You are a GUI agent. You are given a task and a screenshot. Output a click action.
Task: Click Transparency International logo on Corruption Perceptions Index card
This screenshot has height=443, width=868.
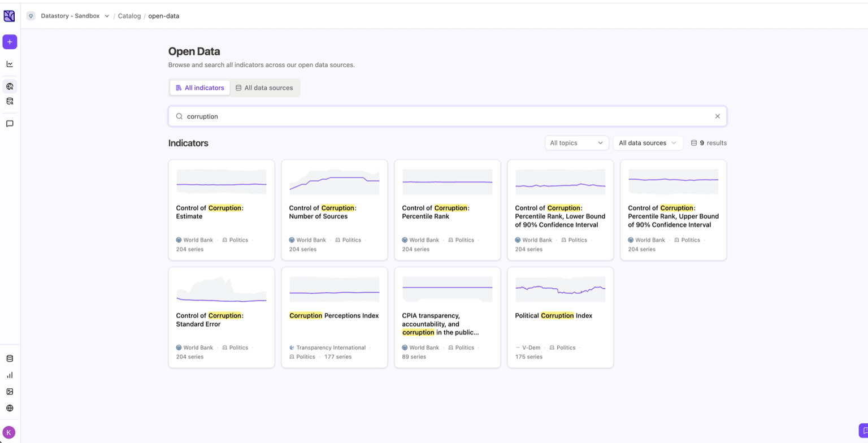(x=292, y=348)
